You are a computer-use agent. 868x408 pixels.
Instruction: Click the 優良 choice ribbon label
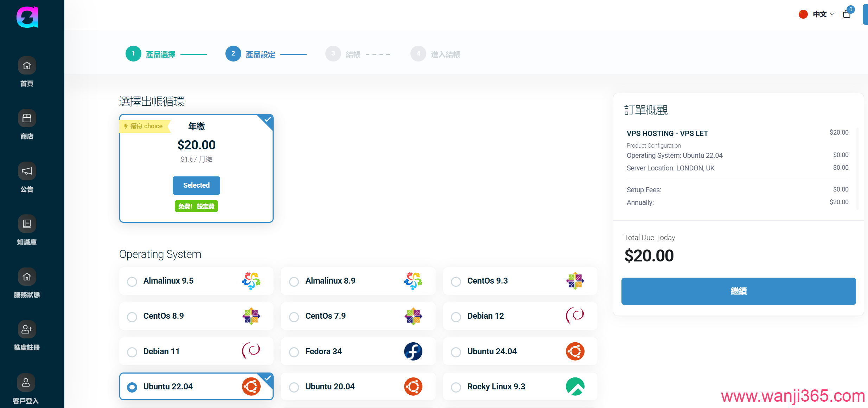(145, 126)
